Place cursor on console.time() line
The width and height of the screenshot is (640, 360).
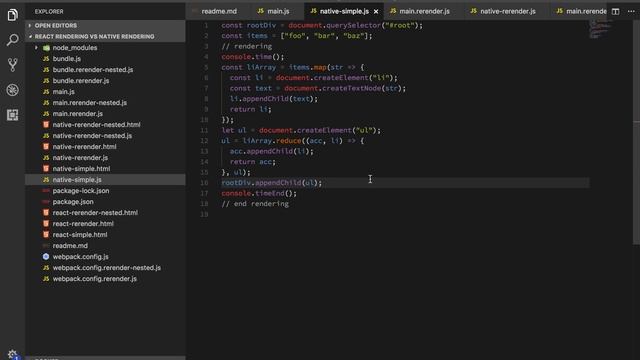click(253, 57)
